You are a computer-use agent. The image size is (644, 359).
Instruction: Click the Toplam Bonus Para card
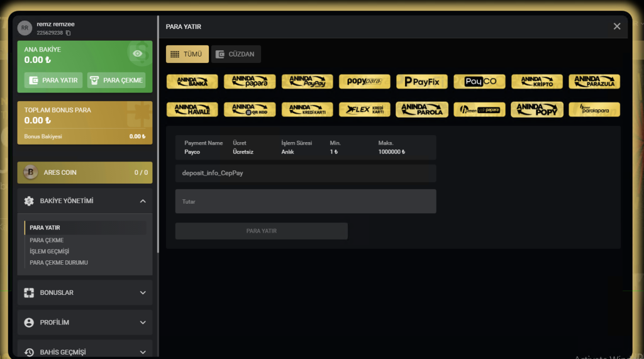[85, 123]
